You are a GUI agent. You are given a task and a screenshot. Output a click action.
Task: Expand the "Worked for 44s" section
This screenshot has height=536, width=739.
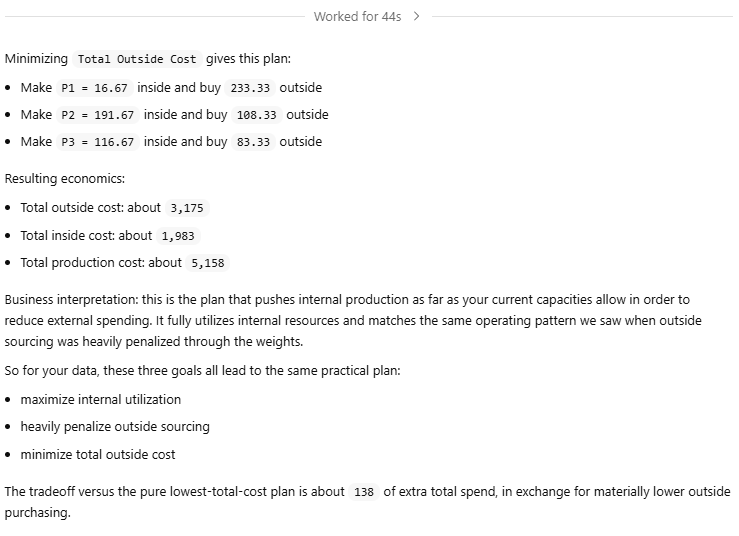tap(357, 17)
